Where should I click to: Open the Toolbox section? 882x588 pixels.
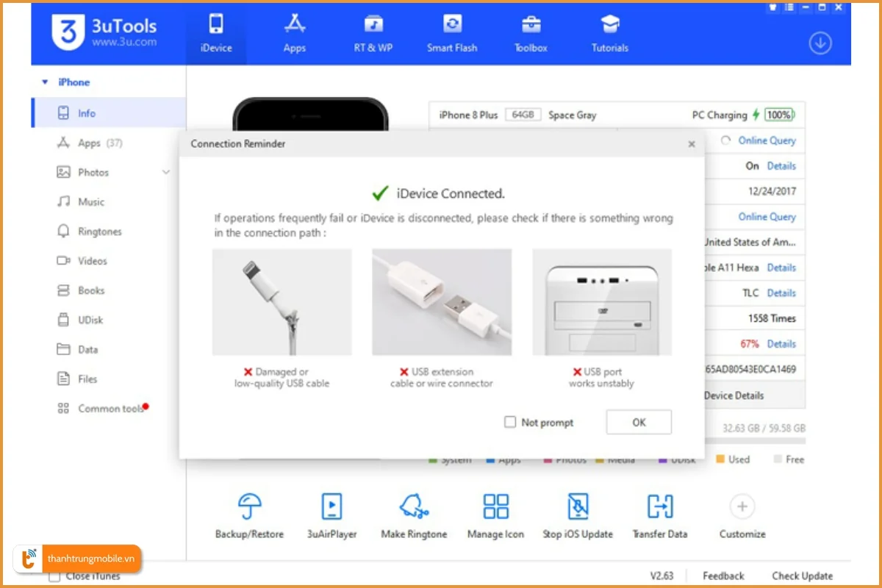pos(531,34)
